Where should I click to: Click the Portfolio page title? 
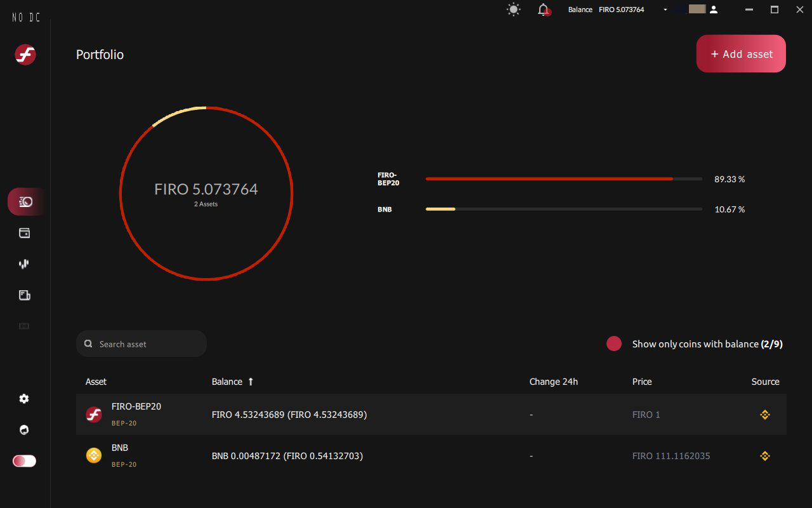pos(100,55)
